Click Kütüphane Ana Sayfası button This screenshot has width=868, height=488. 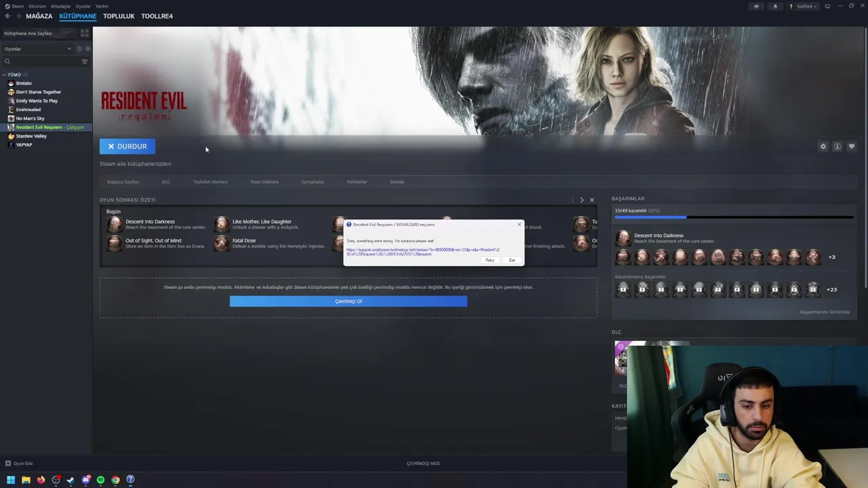[x=39, y=33]
